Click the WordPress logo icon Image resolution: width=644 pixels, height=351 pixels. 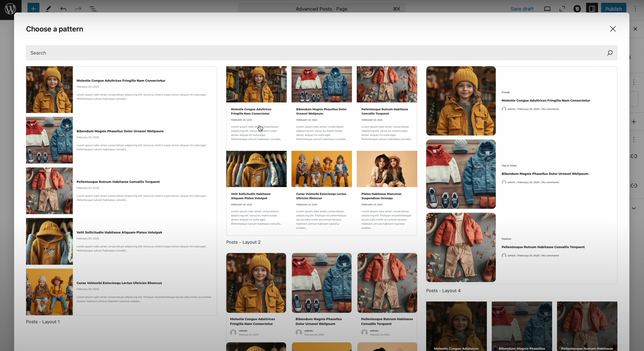pos(10,9)
